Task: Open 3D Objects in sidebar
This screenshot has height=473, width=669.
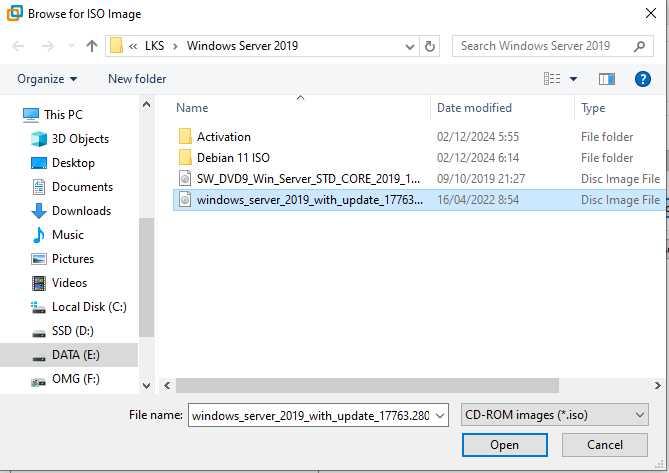Action: pos(80,139)
